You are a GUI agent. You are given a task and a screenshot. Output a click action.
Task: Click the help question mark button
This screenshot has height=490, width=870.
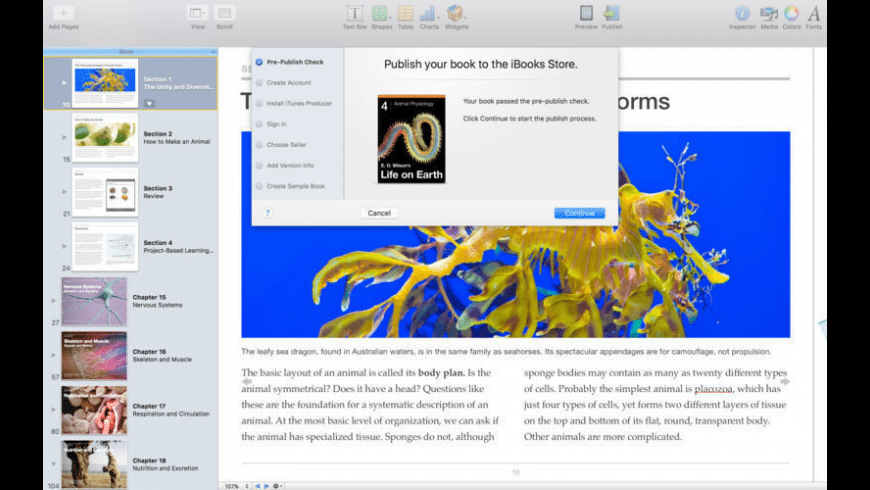pos(267,213)
